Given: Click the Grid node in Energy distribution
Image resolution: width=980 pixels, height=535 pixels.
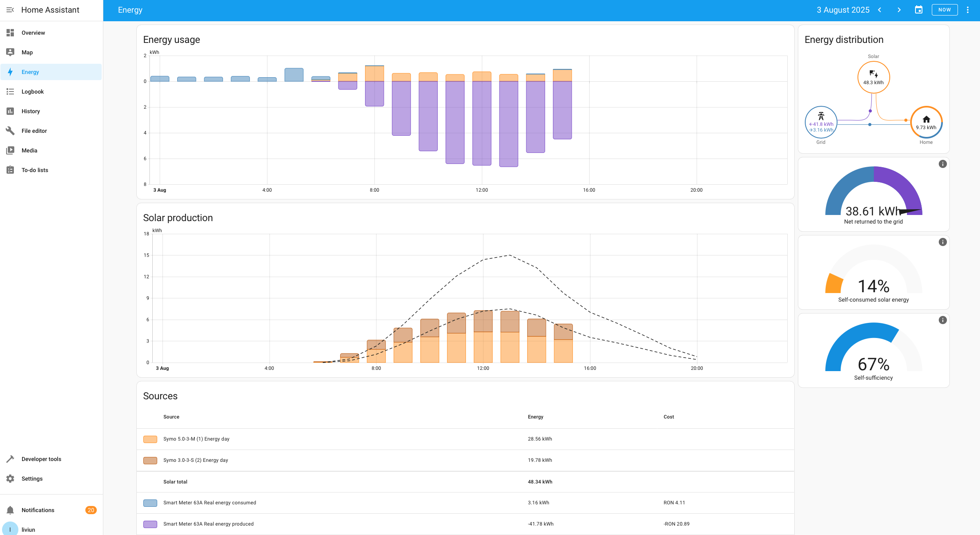Looking at the screenshot, I should tap(821, 122).
